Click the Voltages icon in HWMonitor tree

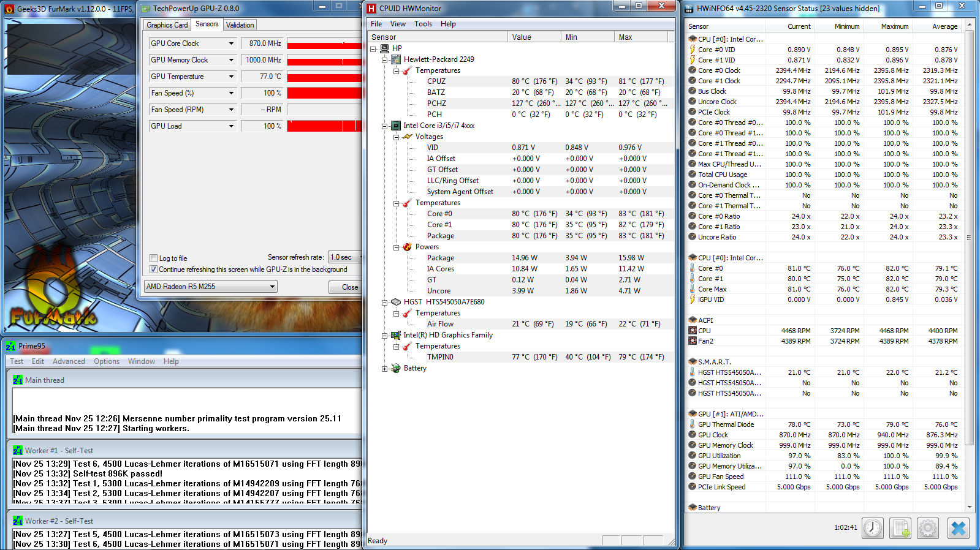[x=408, y=137]
